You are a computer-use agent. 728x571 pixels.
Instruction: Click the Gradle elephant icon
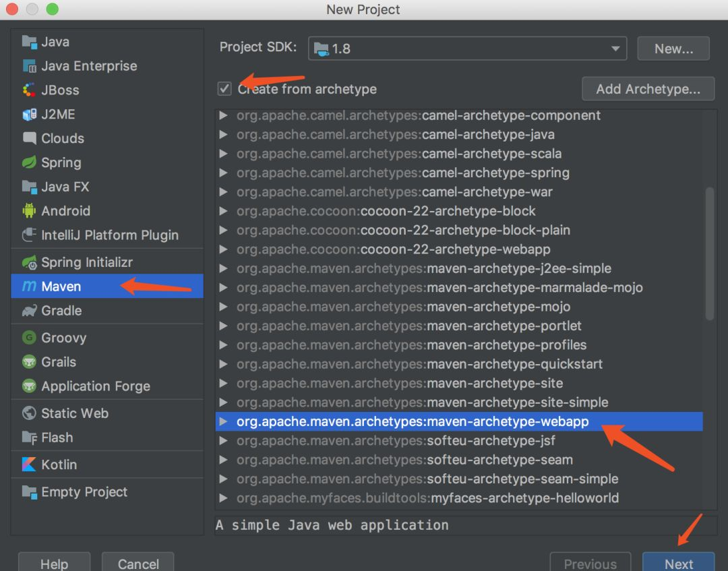(x=29, y=311)
